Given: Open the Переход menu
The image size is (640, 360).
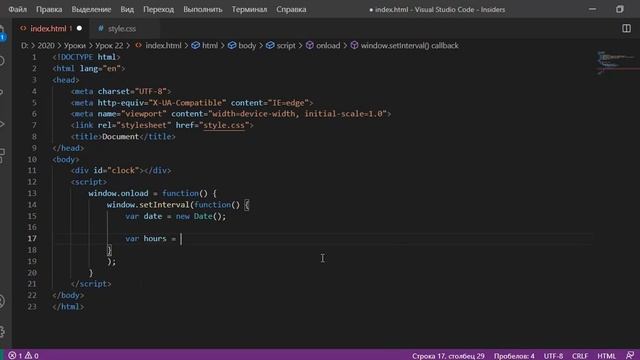Looking at the screenshot, I should (158, 9).
